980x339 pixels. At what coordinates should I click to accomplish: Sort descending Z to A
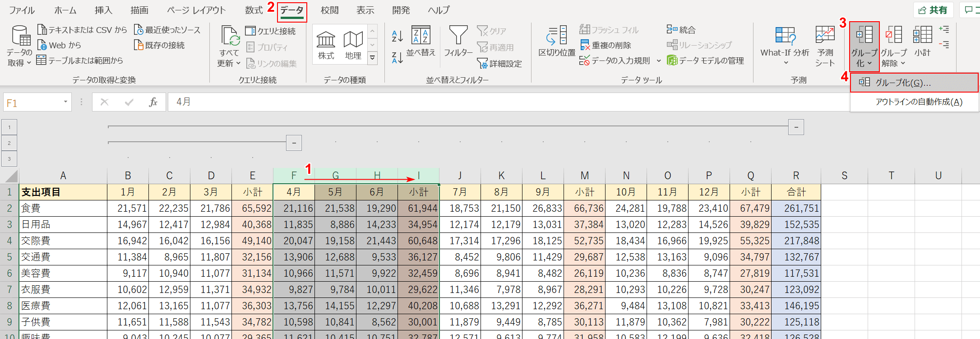click(x=398, y=57)
